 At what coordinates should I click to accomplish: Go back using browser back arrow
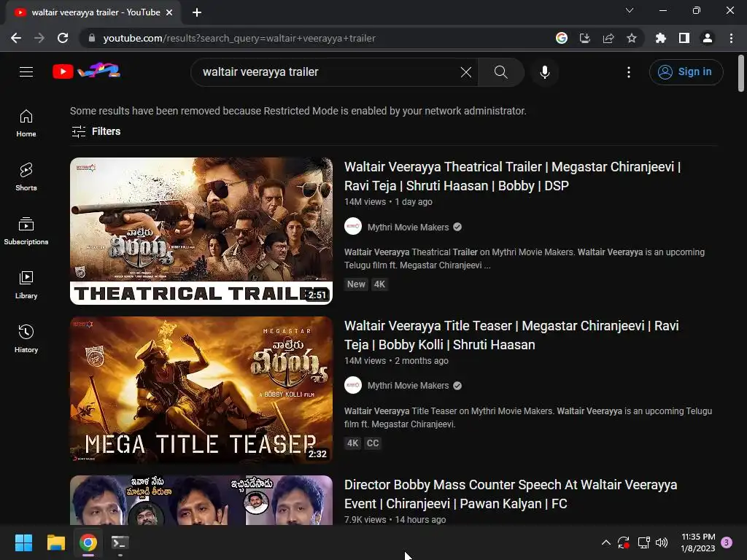point(16,38)
